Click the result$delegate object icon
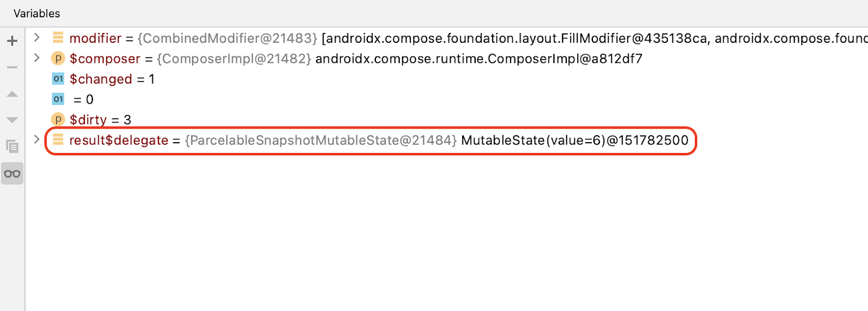Viewport: 868px width, 311px height. click(x=58, y=140)
